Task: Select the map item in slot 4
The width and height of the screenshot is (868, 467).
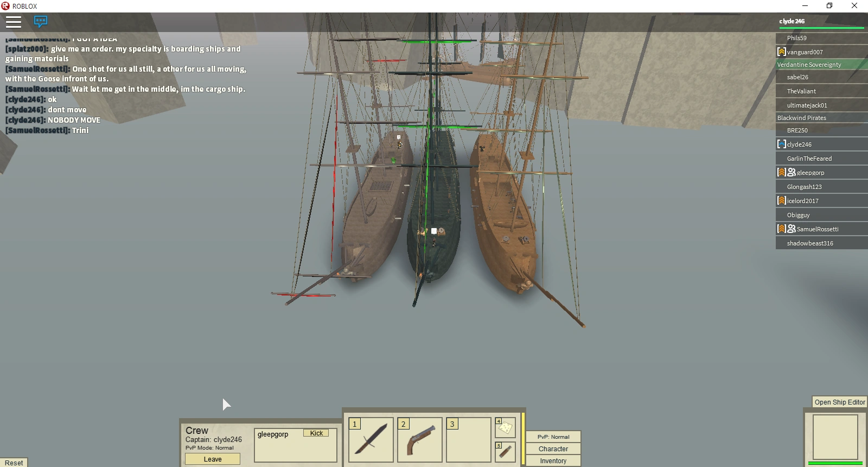Action: coord(505,428)
